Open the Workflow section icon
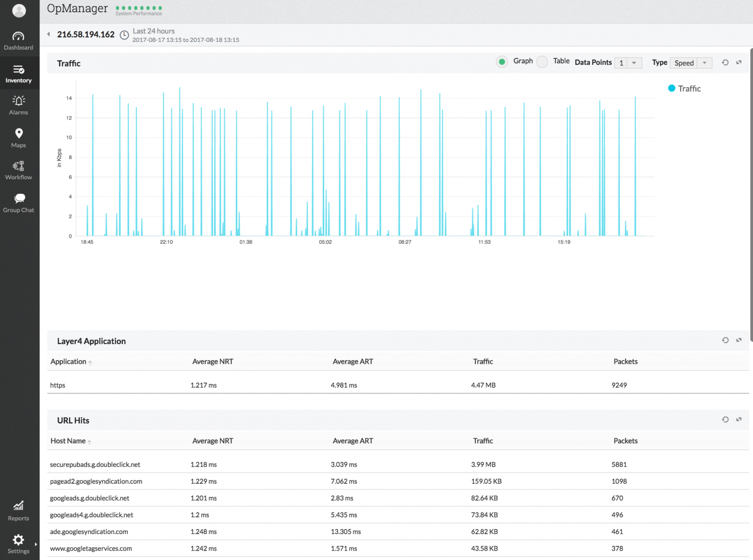The width and height of the screenshot is (753, 560). 18,166
